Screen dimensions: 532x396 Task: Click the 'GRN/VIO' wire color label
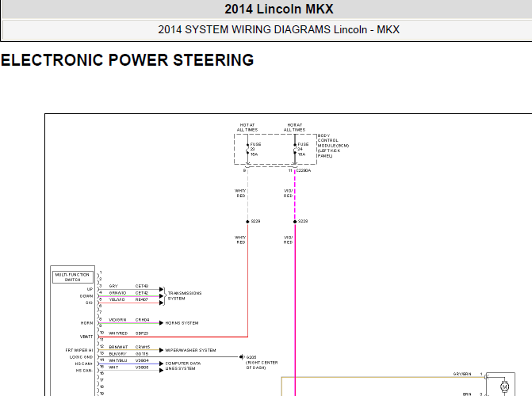click(x=117, y=293)
